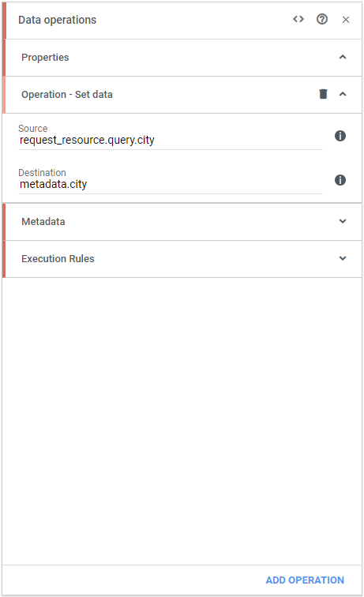
Task: Click the Data operations panel title
Action: 58,20
